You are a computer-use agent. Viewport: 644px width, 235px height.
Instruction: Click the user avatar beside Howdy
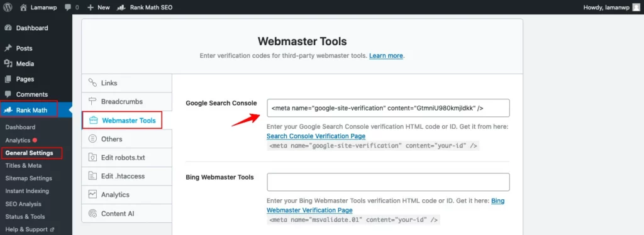click(636, 8)
